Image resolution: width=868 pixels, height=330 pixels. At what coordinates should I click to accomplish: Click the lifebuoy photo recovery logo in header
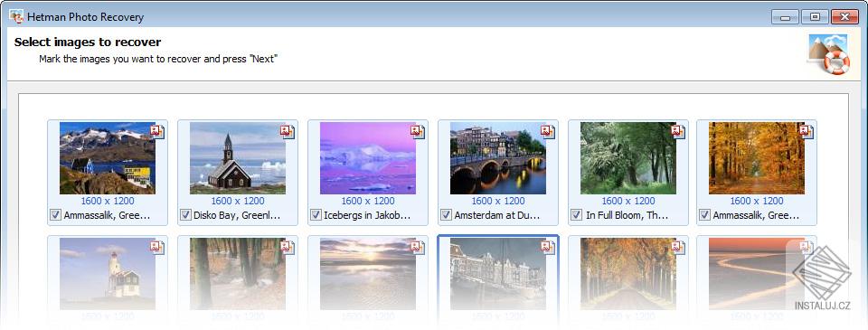click(829, 54)
